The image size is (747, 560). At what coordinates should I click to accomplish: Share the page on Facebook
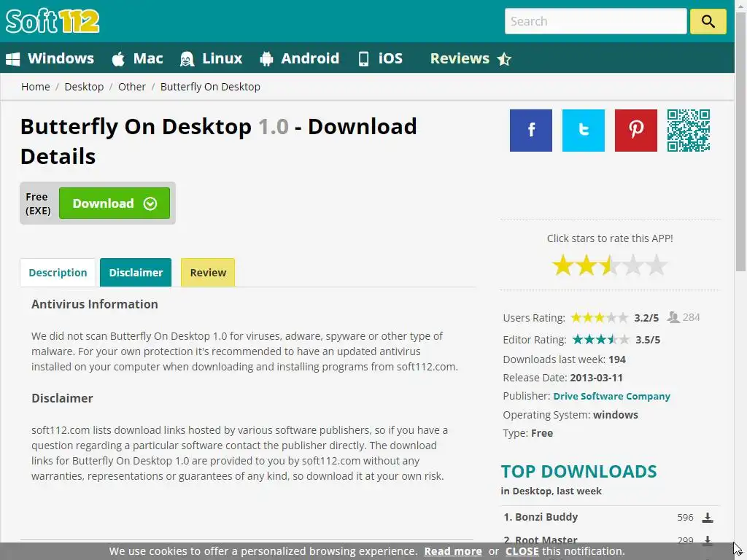(x=531, y=131)
